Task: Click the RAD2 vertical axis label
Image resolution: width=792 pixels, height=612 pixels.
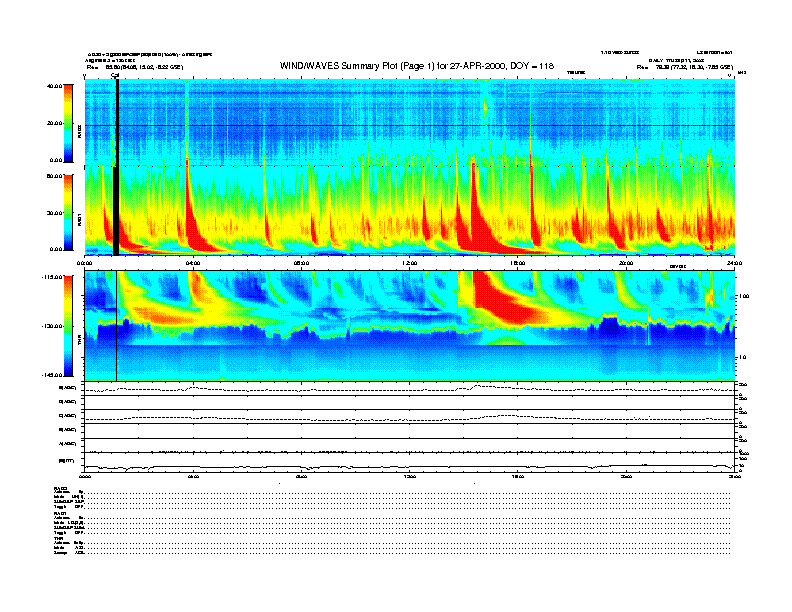Action: (x=79, y=131)
